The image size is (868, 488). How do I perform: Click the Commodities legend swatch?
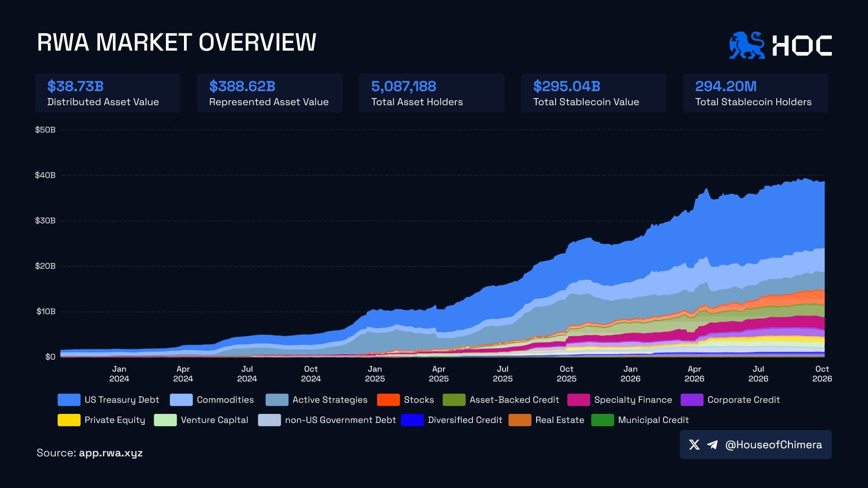coord(181,400)
